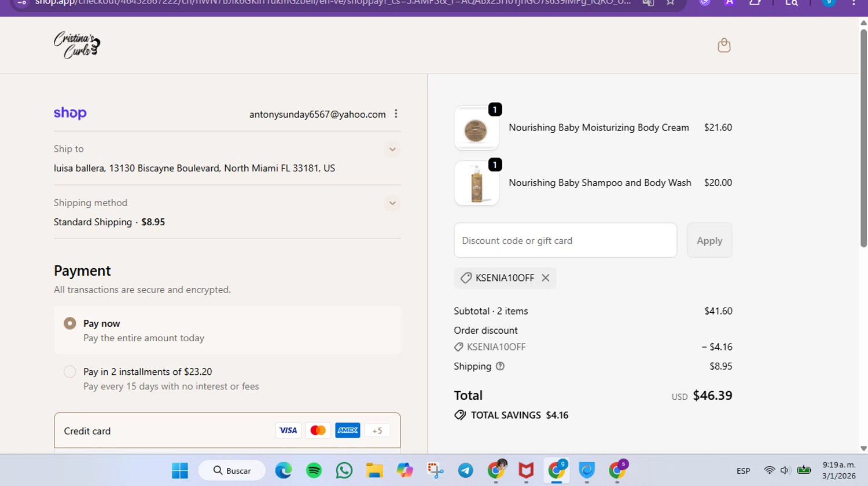Click the Standard Shipping $8.95 text
Viewport: 868px width, 486px height.
coord(109,222)
